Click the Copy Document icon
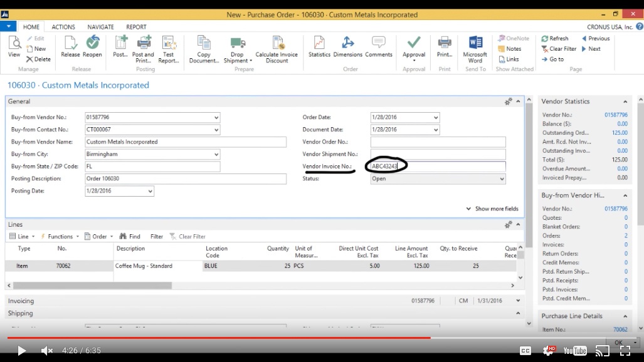 (x=204, y=49)
